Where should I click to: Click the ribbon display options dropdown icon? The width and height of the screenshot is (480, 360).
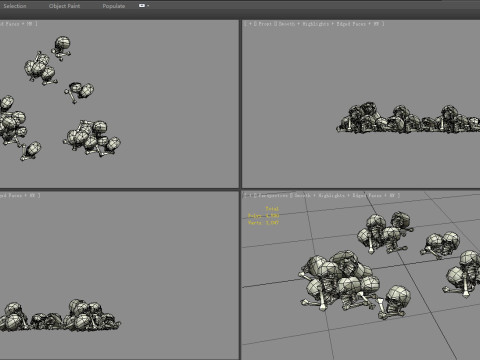pyautogui.click(x=144, y=6)
